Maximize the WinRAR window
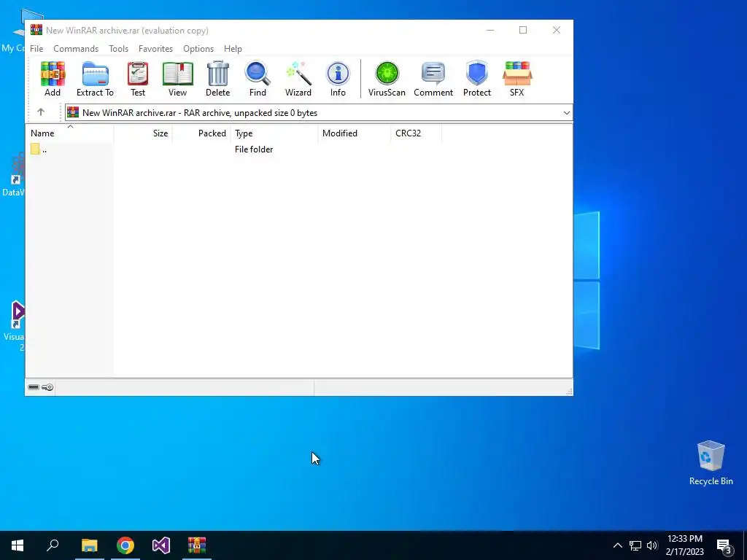 523,30
